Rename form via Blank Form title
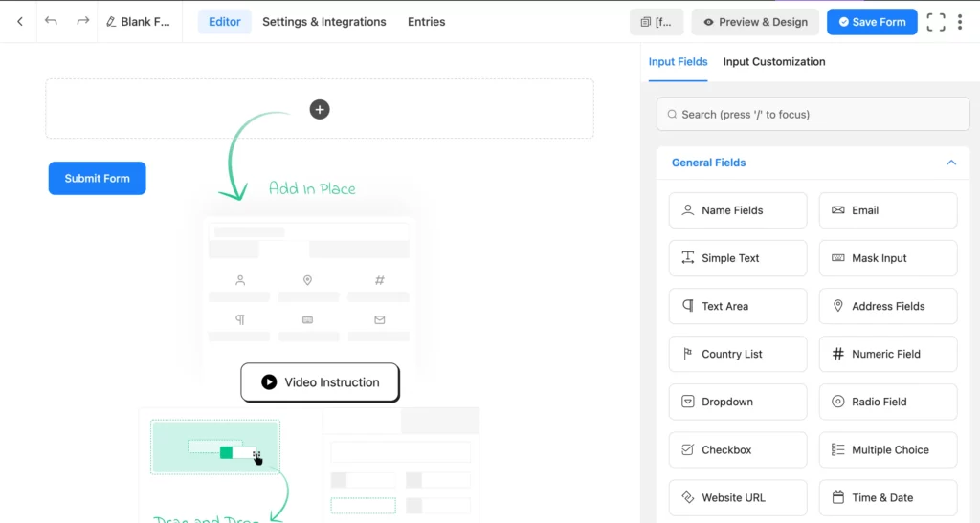Screen dimensions: 980x523 (x=140, y=22)
